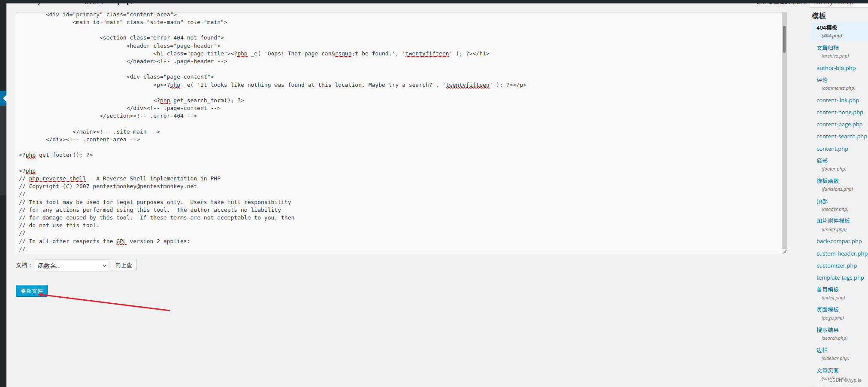This screenshot has width=868, height=387.
Task: Click the textarea resize grip corner
Action: pos(784,251)
